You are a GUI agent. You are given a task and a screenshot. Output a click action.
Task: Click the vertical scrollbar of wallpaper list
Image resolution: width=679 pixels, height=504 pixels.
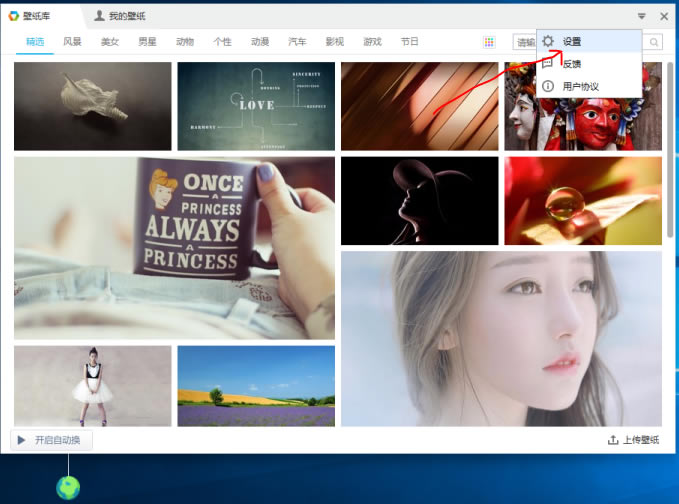(670, 149)
